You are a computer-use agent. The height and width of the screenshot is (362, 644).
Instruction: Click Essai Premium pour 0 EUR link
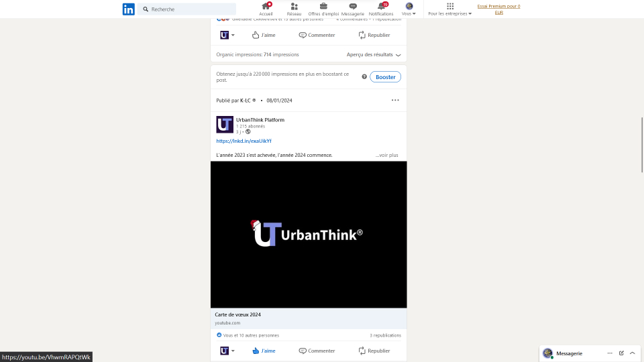click(498, 9)
